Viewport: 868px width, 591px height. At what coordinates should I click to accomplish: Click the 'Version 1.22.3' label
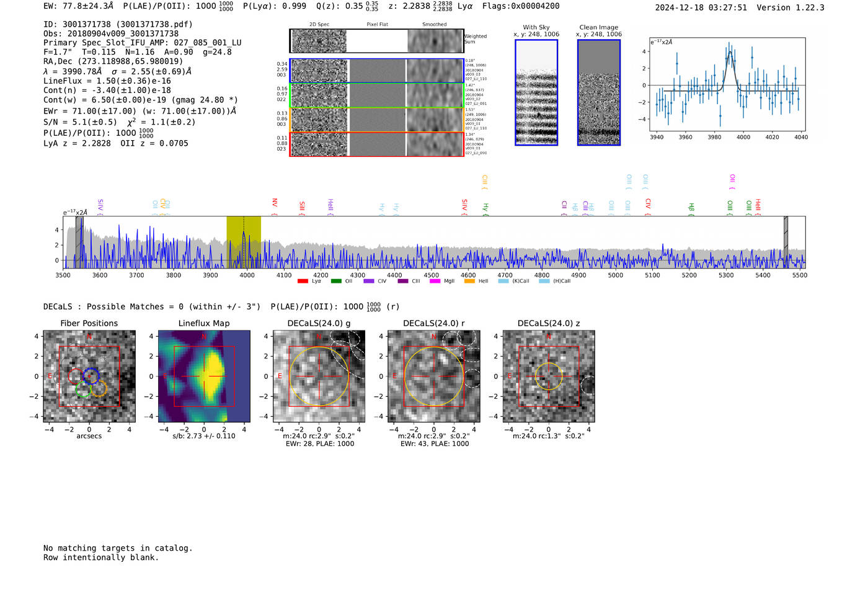pos(790,7)
